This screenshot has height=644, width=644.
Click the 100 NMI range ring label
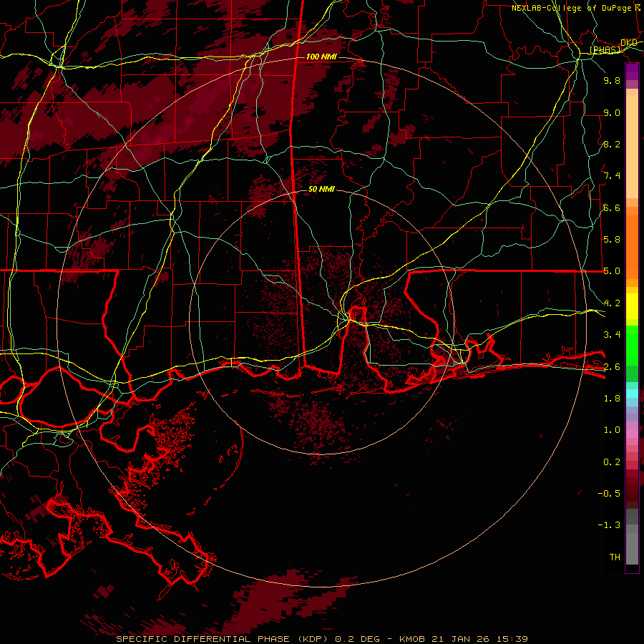[x=321, y=57]
